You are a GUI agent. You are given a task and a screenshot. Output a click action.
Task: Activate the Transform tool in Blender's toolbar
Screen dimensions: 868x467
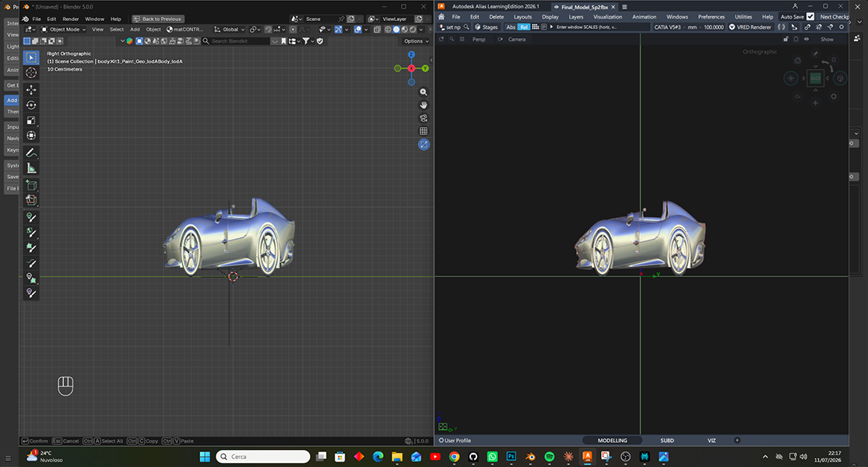click(31, 135)
